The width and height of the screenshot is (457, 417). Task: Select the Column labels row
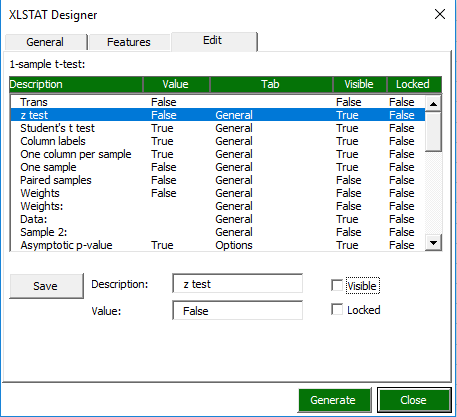coord(218,141)
